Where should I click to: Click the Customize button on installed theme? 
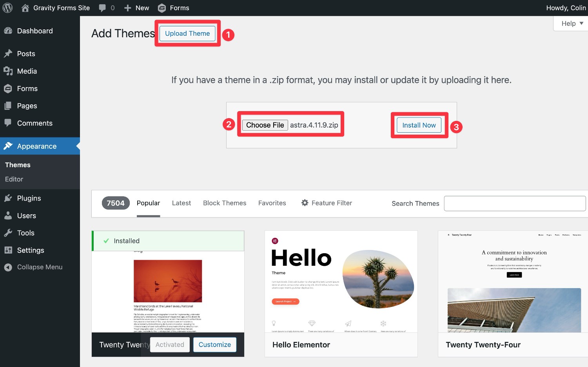(x=215, y=345)
